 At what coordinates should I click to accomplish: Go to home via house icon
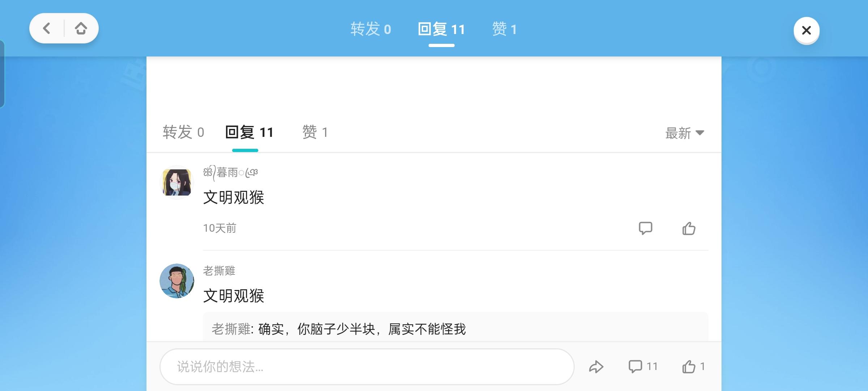click(x=81, y=28)
